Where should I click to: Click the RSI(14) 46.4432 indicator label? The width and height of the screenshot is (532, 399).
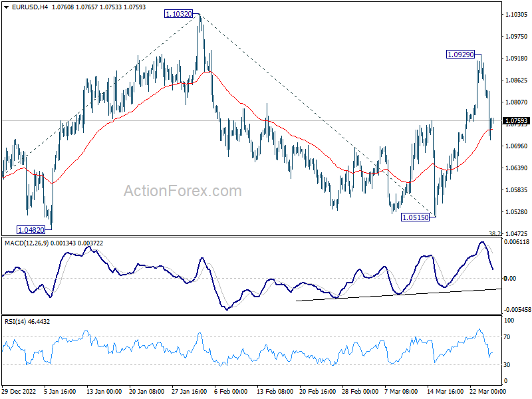click(x=27, y=322)
